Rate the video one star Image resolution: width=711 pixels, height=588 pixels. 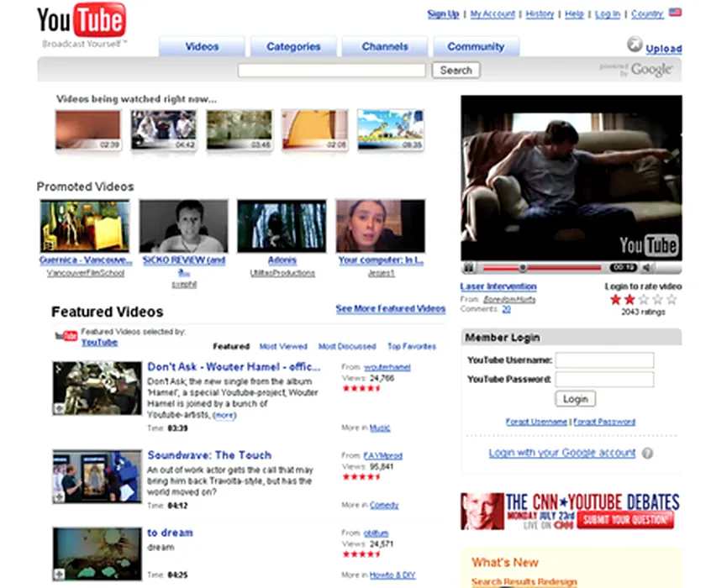[615, 299]
